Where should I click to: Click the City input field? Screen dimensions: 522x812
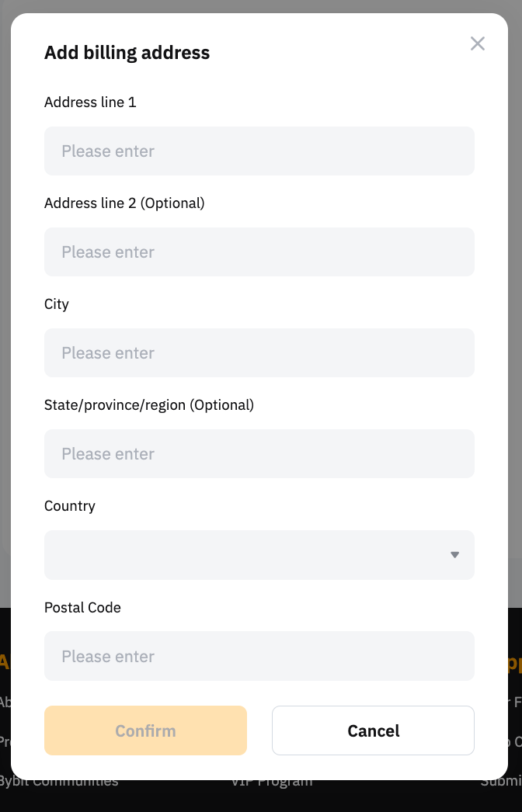(x=259, y=353)
